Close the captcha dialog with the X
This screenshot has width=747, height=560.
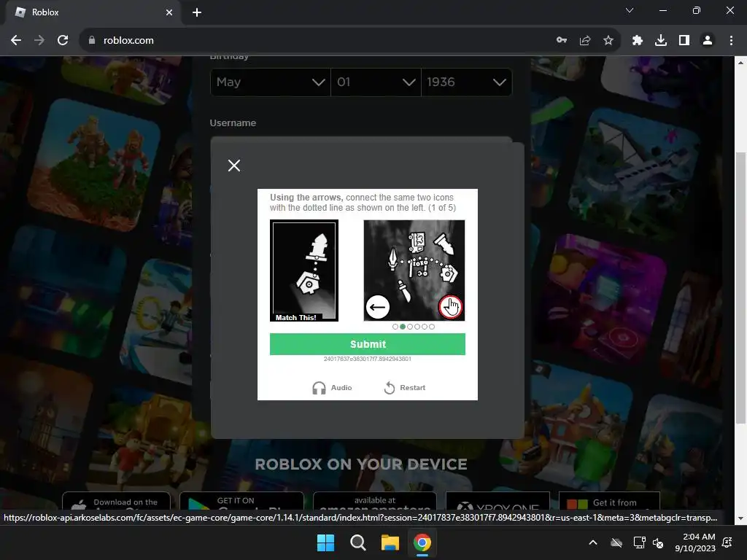234,166
